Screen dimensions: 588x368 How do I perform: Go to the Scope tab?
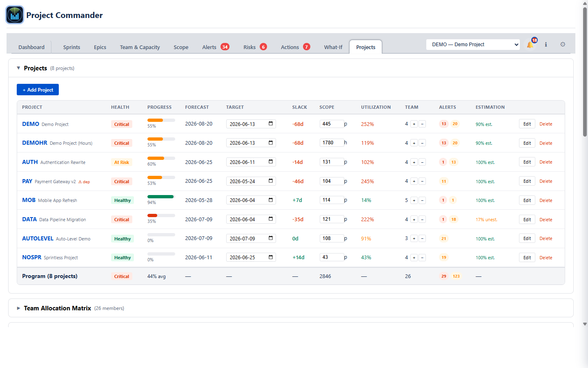181,47
